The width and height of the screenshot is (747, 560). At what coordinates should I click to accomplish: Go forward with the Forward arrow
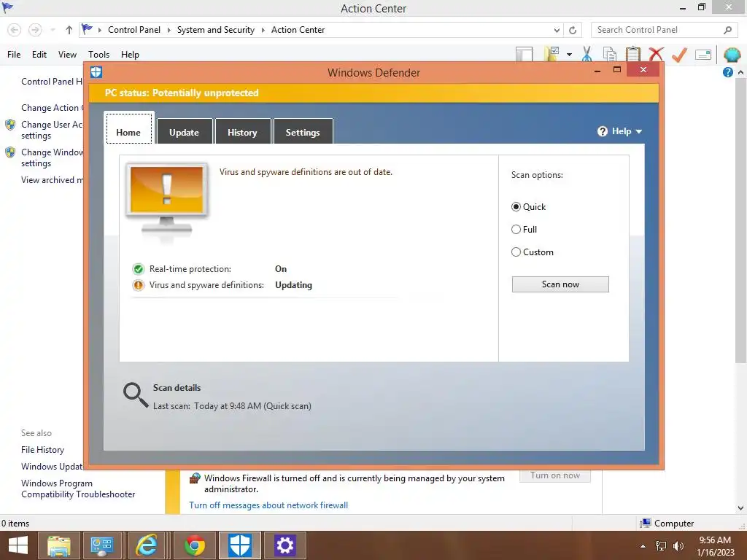(35, 30)
